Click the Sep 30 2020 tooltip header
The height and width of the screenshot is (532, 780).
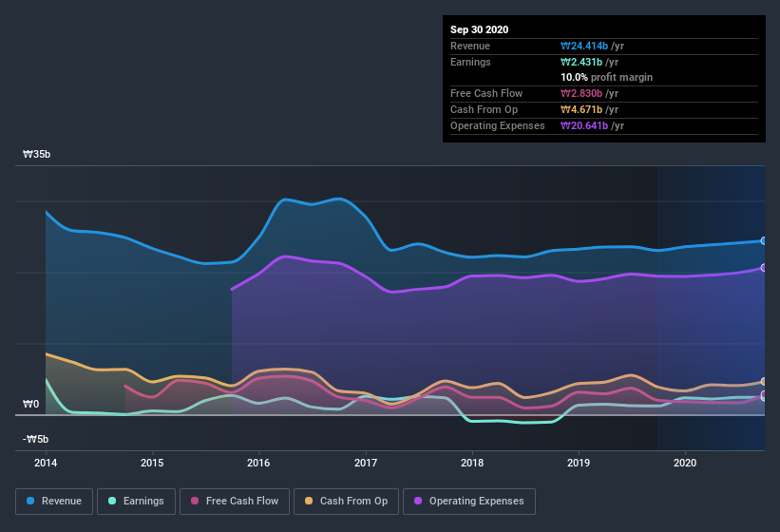pyautogui.click(x=480, y=29)
